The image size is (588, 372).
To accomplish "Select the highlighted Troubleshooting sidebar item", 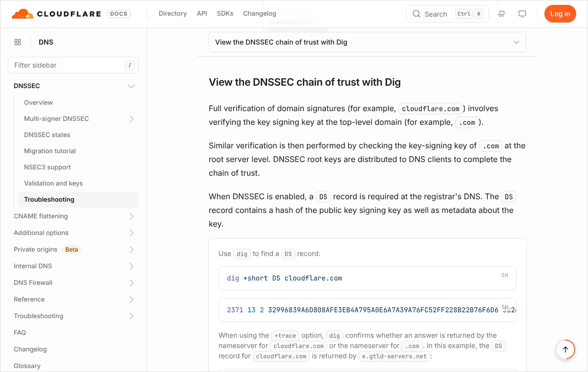I will (x=78, y=199).
